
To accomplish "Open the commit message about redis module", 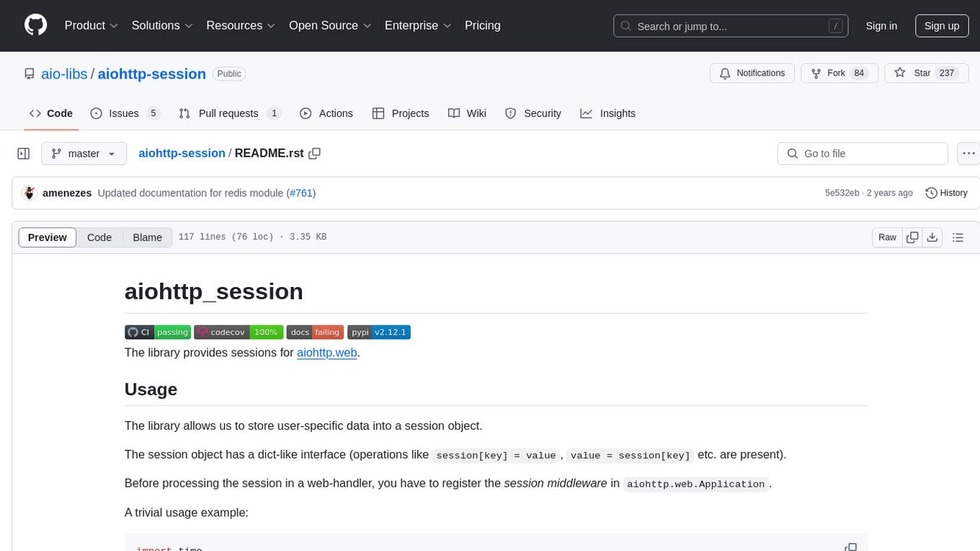I will coord(190,193).
